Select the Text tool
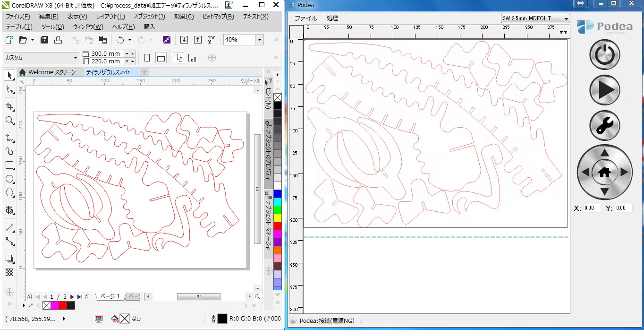Image resolution: width=644 pixels, height=330 pixels. pyautogui.click(x=9, y=210)
